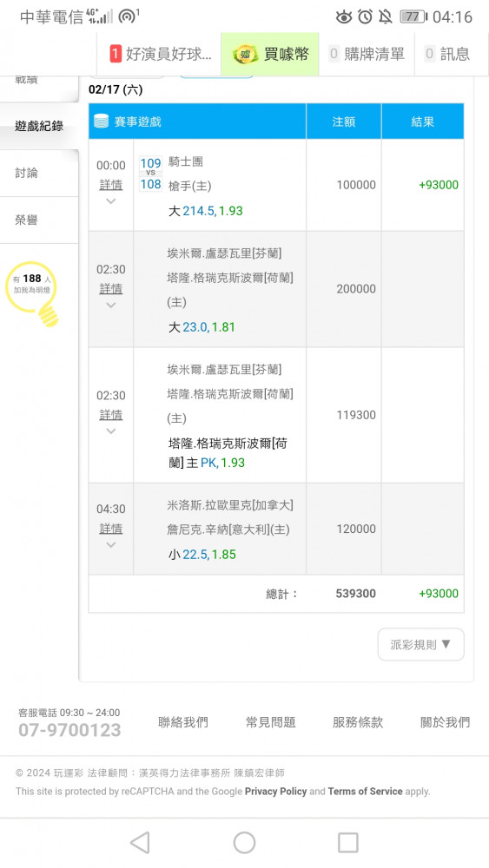This screenshot has width=489, height=868.
Task: Click the red notification badge on 好演員好球
Action: tap(116, 54)
